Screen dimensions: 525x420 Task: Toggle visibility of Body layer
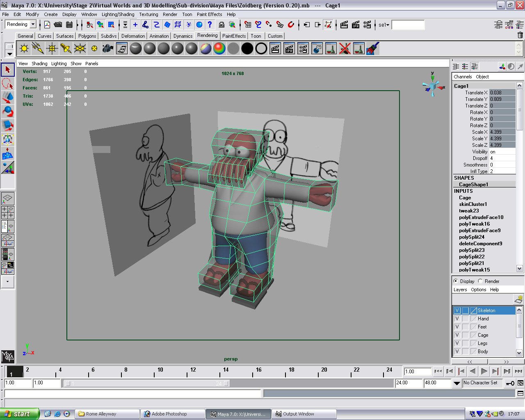[x=457, y=352]
